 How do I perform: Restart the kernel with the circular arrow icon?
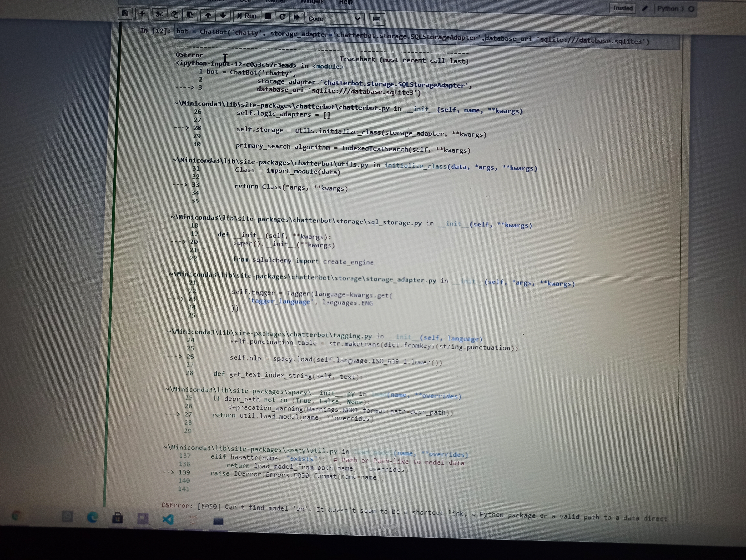(x=282, y=17)
